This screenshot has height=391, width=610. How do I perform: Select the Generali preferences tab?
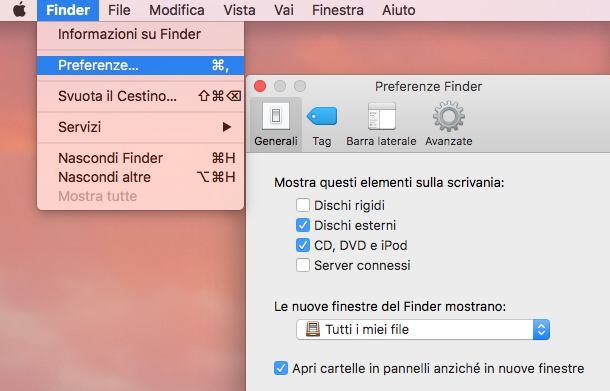click(x=276, y=124)
